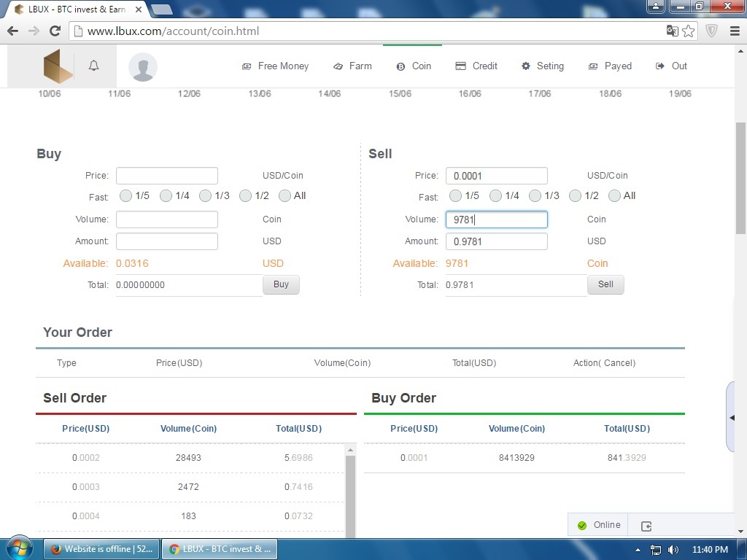Viewport: 747px width, 560px height.
Task: Click the browser forward arrow
Action: pyautogui.click(x=34, y=31)
